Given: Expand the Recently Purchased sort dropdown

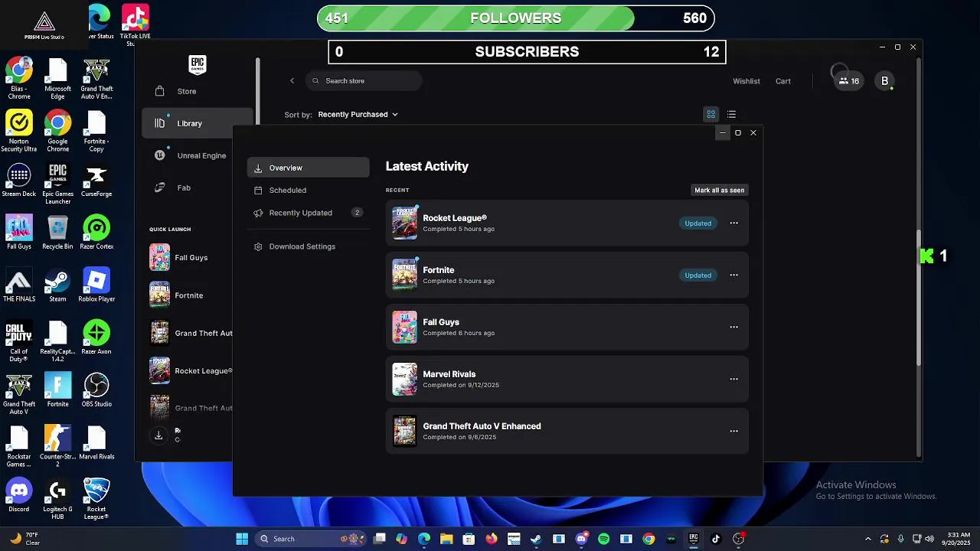Looking at the screenshot, I should [x=358, y=114].
